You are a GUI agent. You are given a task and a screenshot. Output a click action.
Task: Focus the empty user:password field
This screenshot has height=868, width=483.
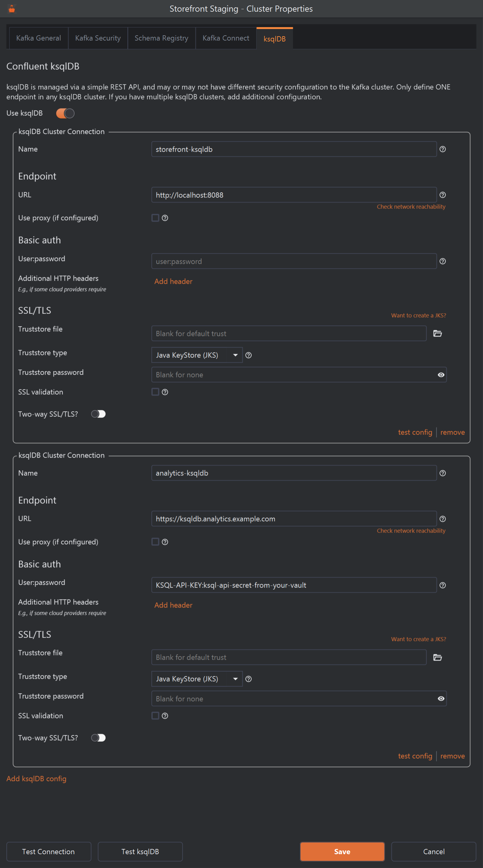(294, 261)
